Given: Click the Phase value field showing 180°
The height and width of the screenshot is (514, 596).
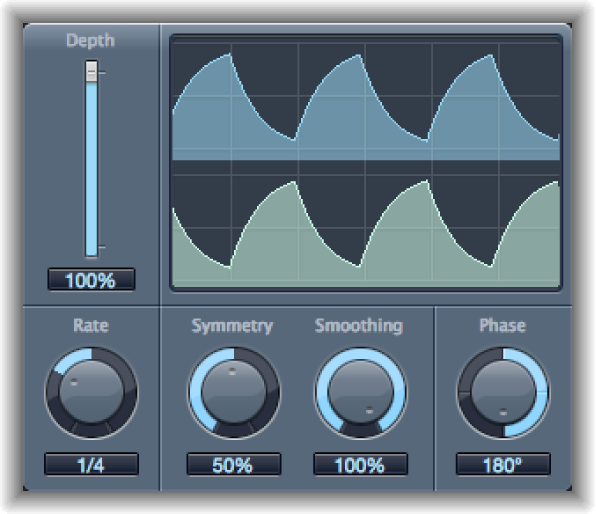Looking at the screenshot, I should (x=503, y=464).
